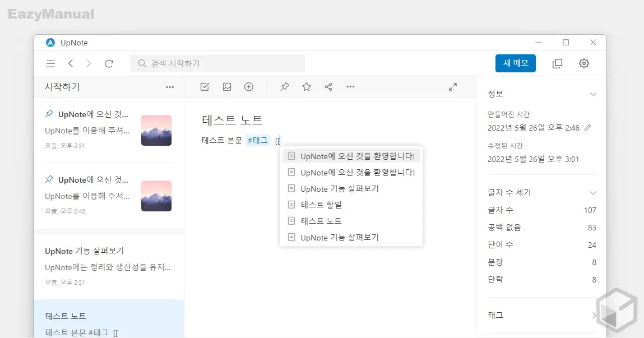Click modified time 2022년 5월 26일 오후 3:01
644x338 pixels.
click(x=533, y=159)
